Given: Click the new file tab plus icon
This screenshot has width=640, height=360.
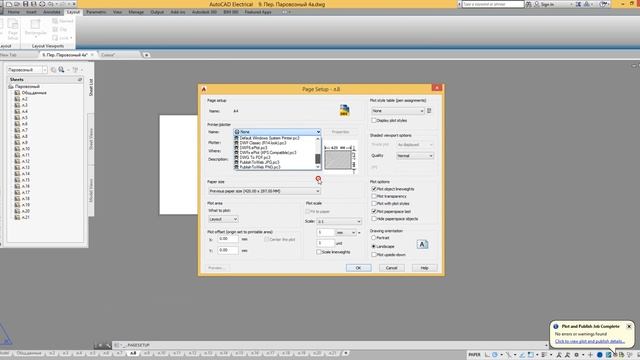Looking at the screenshot, I should click(147, 55).
